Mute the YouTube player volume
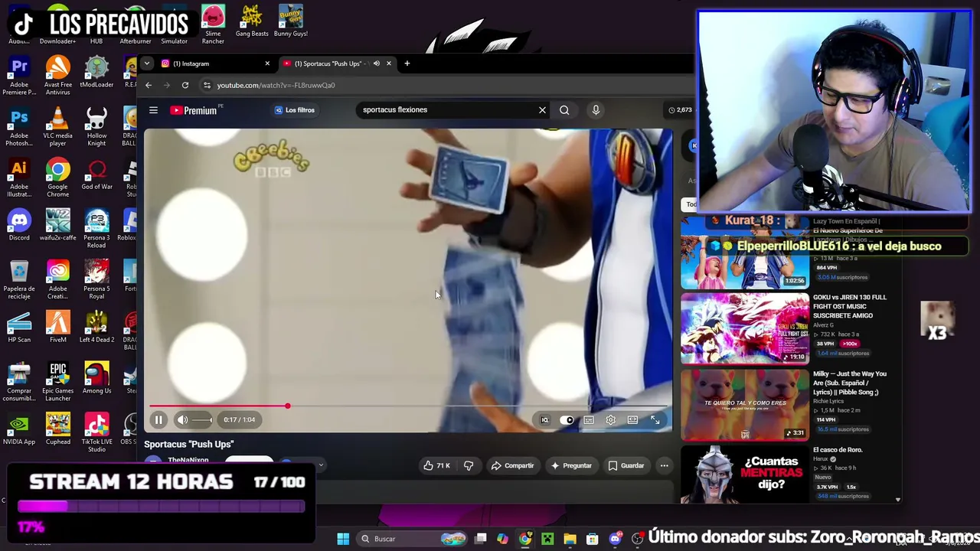980x551 pixels. pos(182,419)
